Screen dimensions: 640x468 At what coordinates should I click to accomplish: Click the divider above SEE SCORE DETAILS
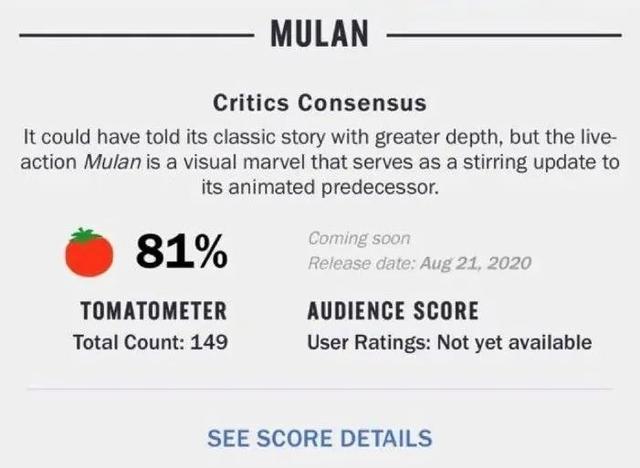(320, 389)
